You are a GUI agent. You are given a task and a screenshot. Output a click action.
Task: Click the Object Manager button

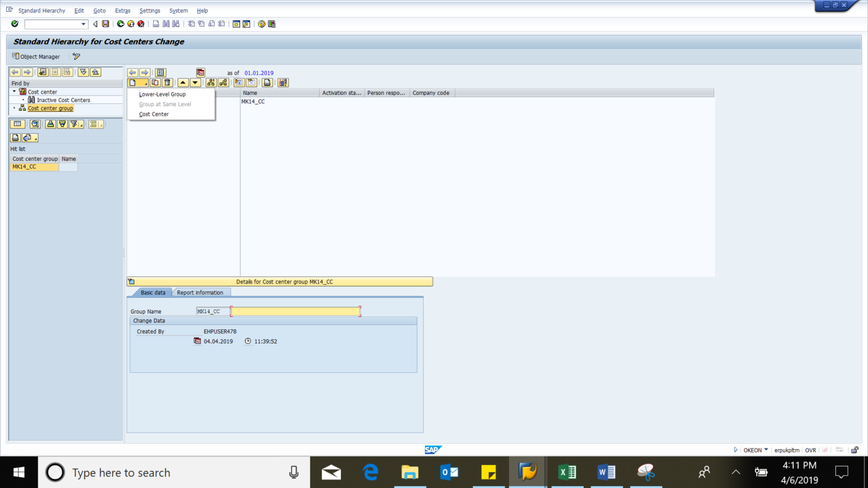pyautogui.click(x=36, y=56)
